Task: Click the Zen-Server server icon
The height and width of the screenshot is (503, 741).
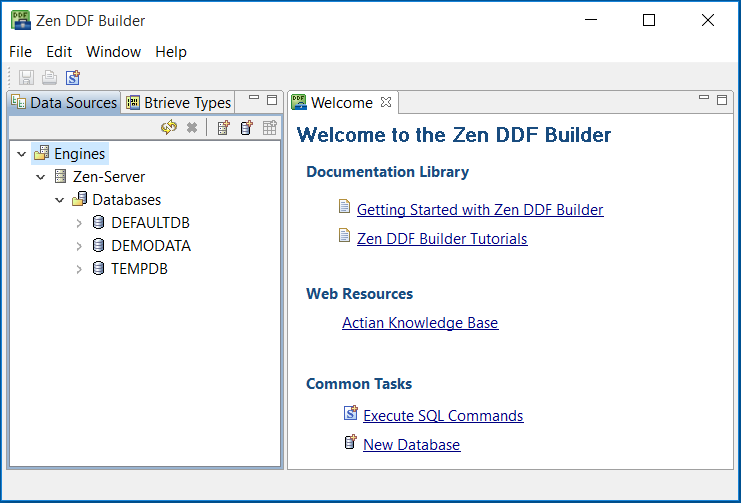Action: [x=60, y=176]
